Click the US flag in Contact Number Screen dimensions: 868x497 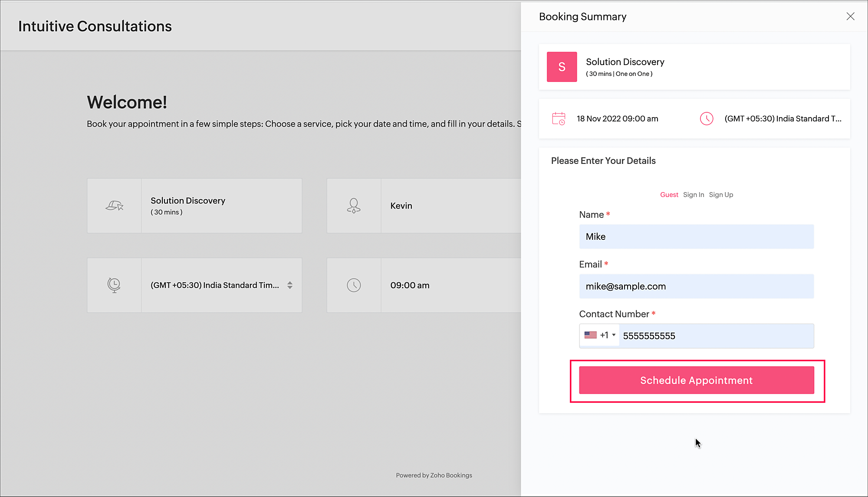(x=590, y=335)
